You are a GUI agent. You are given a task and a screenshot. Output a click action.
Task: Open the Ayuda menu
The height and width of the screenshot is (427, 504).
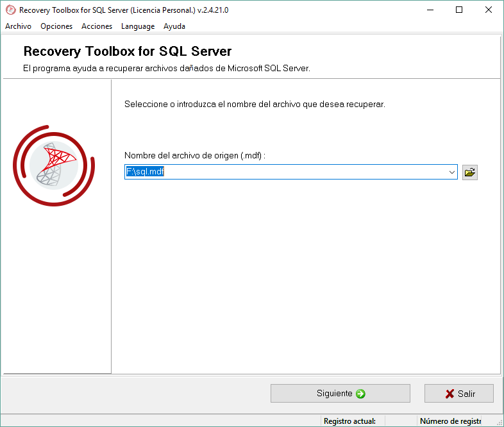[174, 26]
